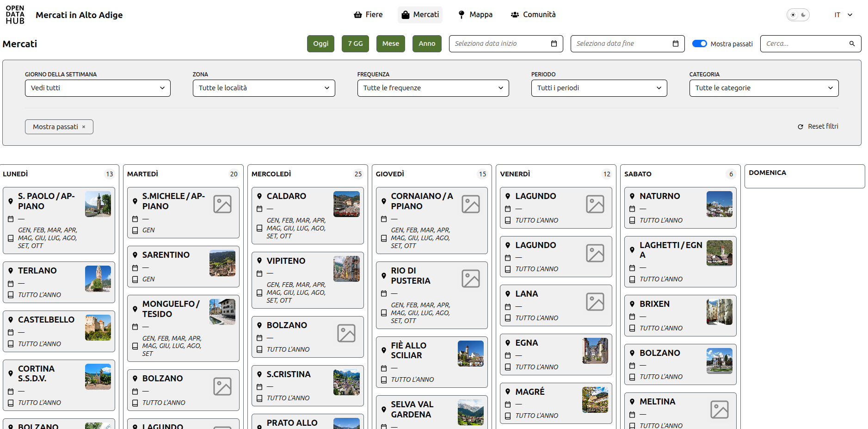Select the Selva Val Gardena market title
The height and width of the screenshot is (429, 868).
(412, 410)
